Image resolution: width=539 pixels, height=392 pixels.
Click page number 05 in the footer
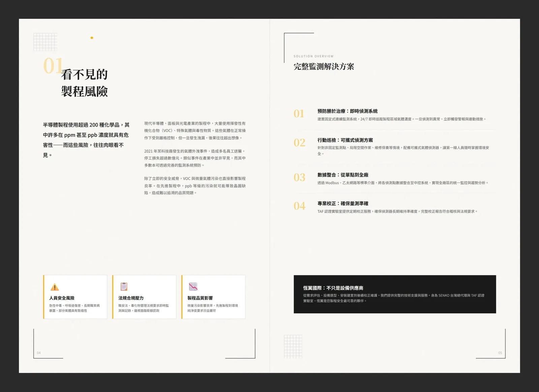(x=500, y=353)
